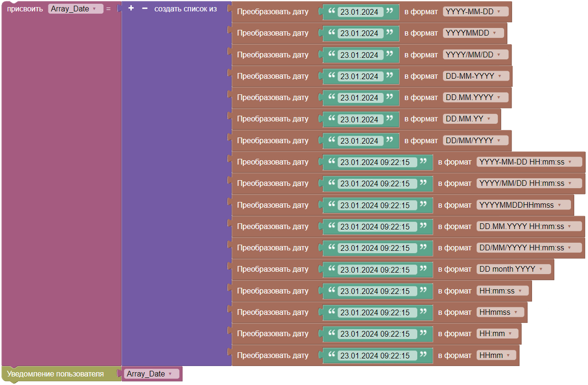Open the date-only DD/MM/YYYY format dropdown
Image resolution: width=588 pixels, height=385 pixels.
click(476, 140)
